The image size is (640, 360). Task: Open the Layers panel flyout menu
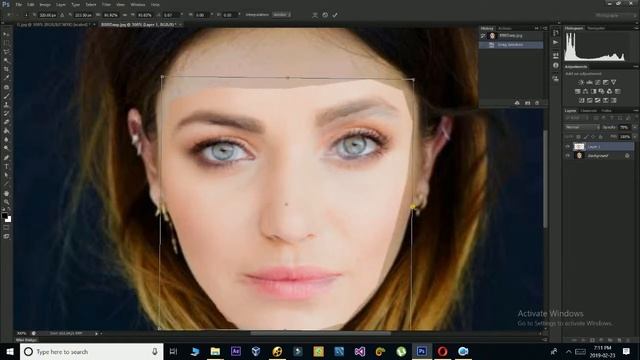click(x=636, y=111)
